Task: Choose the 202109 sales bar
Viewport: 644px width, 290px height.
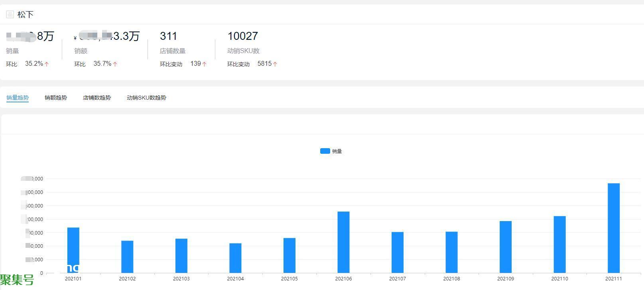Action: [506, 247]
